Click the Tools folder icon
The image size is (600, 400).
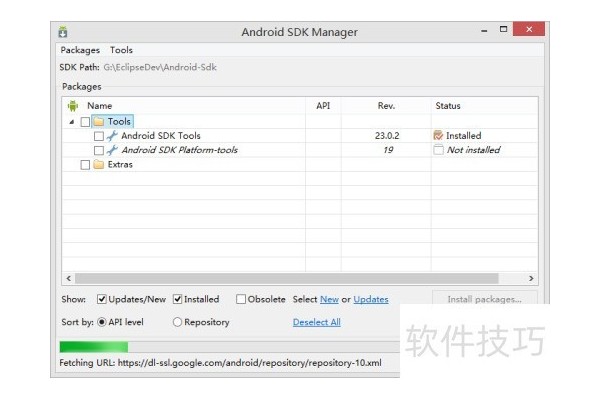pos(99,122)
